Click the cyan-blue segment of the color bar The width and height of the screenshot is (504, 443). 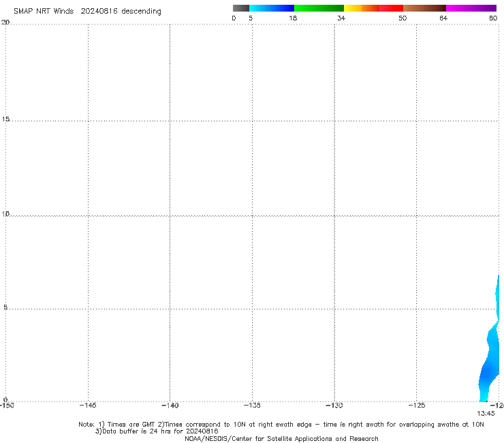(x=272, y=8)
